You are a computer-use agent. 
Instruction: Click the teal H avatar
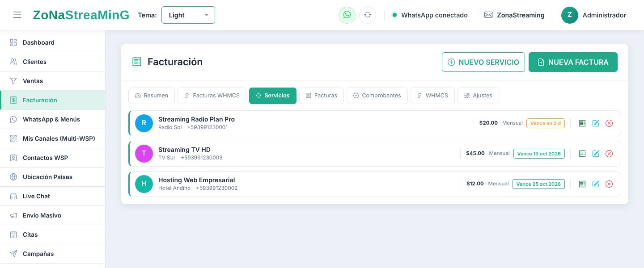pos(144,184)
